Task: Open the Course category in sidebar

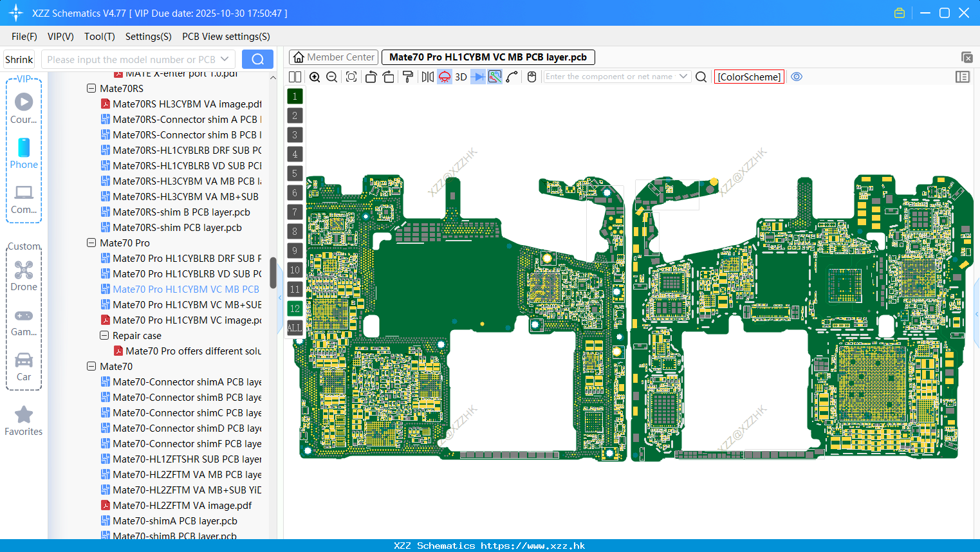Action: click(24, 108)
